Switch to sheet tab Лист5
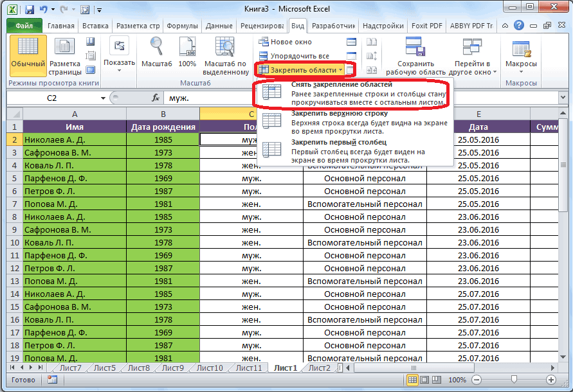This screenshot has height=392, width=573. pyautogui.click(x=104, y=368)
